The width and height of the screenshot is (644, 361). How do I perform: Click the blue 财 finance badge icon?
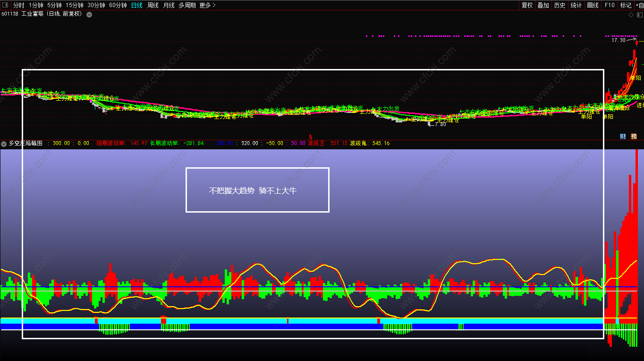click(x=623, y=136)
